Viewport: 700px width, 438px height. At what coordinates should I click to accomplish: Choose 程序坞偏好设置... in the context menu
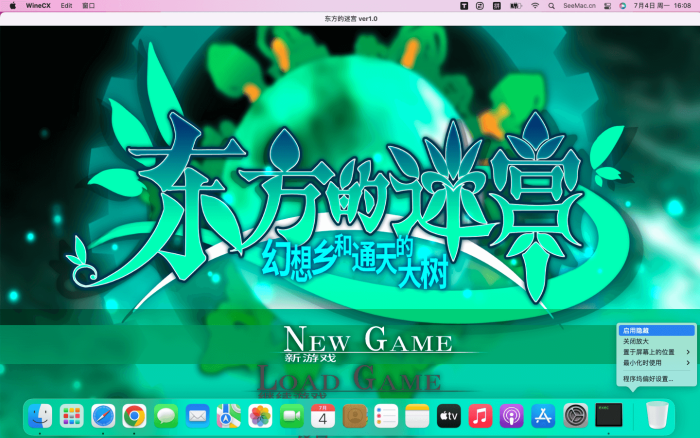pyautogui.click(x=648, y=379)
